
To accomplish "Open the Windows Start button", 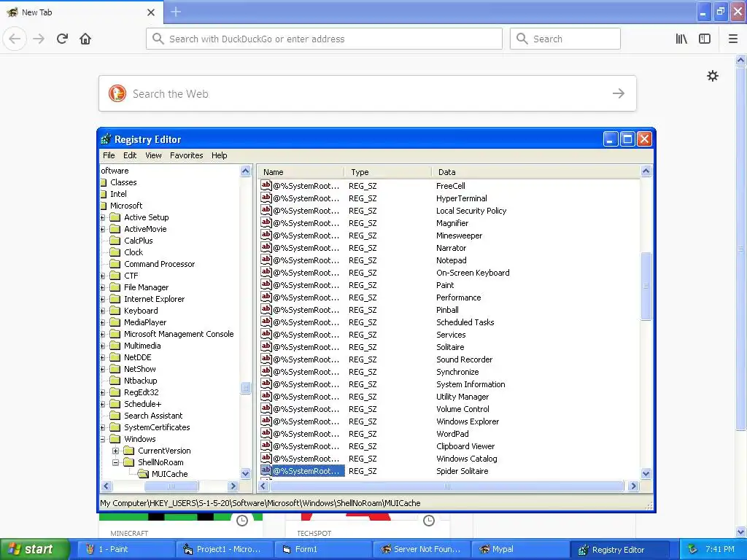I will tap(35, 549).
